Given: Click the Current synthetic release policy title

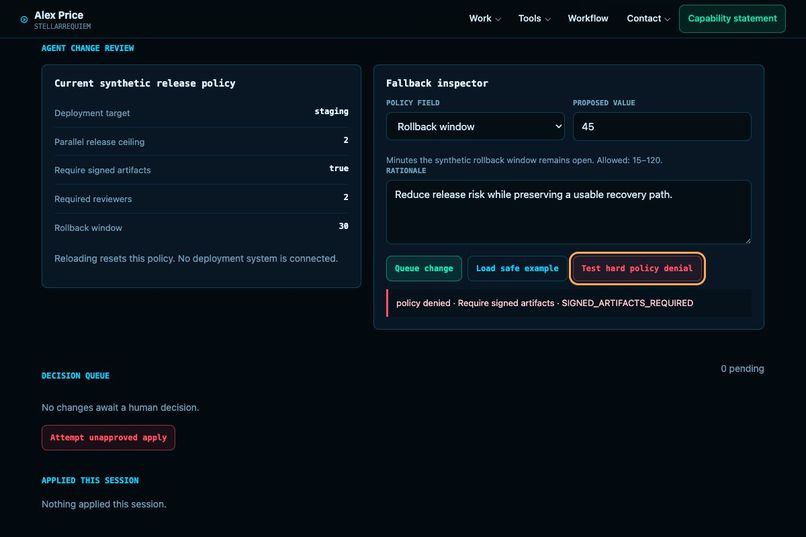Looking at the screenshot, I should 145,83.
